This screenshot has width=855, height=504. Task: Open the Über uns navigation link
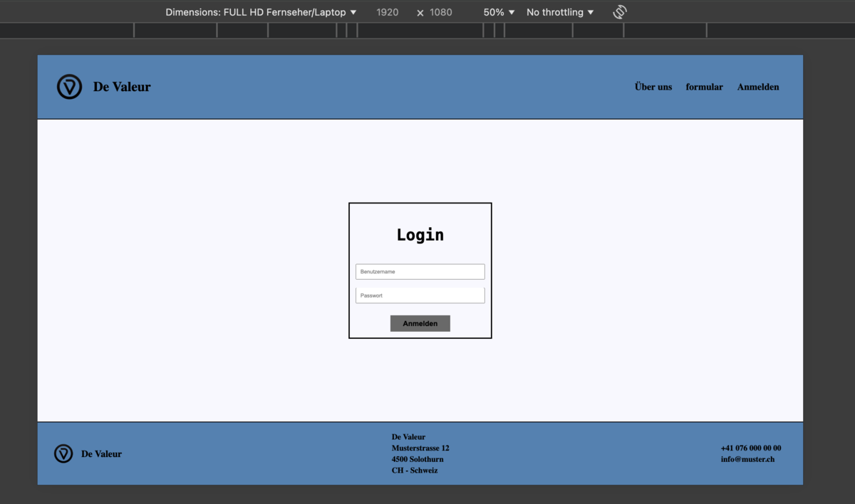coord(653,87)
